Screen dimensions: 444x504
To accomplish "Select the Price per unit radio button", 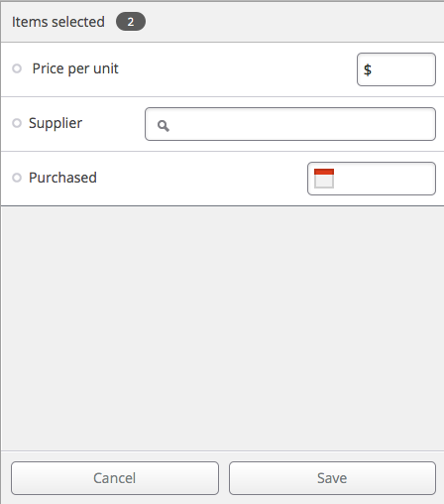I will pyautogui.click(x=17, y=68).
